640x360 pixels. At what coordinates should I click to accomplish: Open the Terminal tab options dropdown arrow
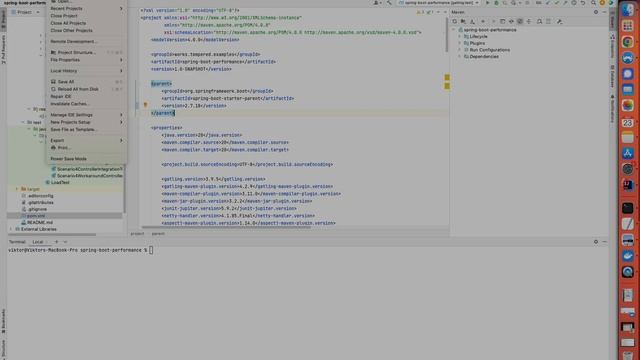point(65,242)
